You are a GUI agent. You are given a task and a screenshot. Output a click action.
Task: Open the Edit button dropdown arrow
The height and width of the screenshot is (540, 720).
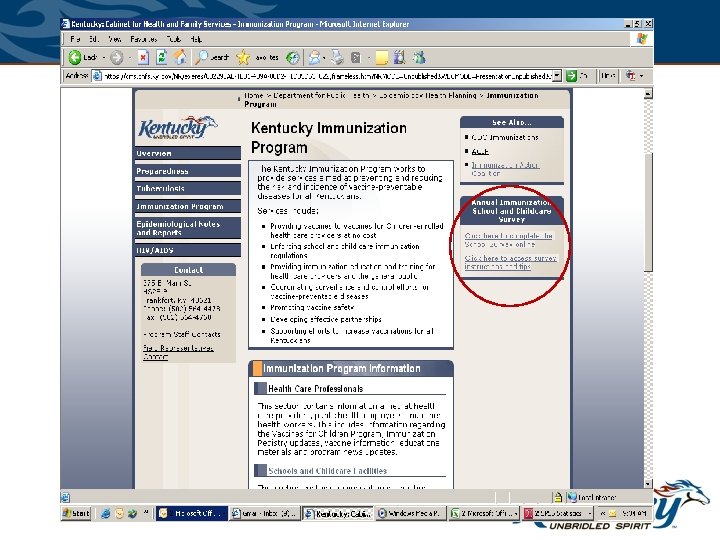pyautogui.click(x=368, y=58)
